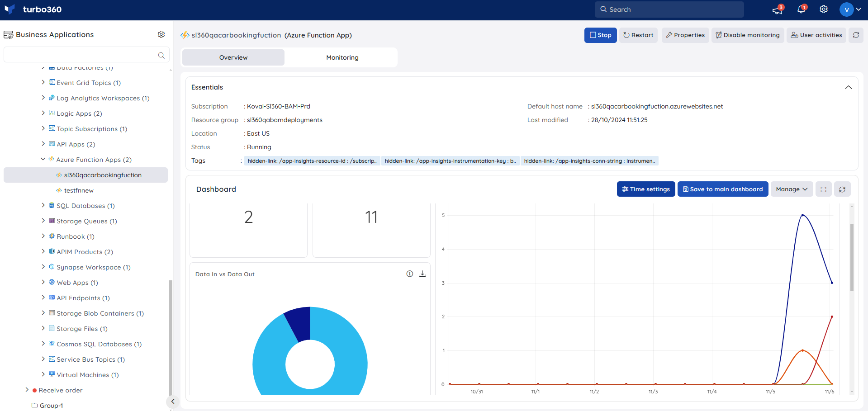The height and width of the screenshot is (411, 868).
Task: Expand Log Analytics Workspaces node
Action: point(43,98)
